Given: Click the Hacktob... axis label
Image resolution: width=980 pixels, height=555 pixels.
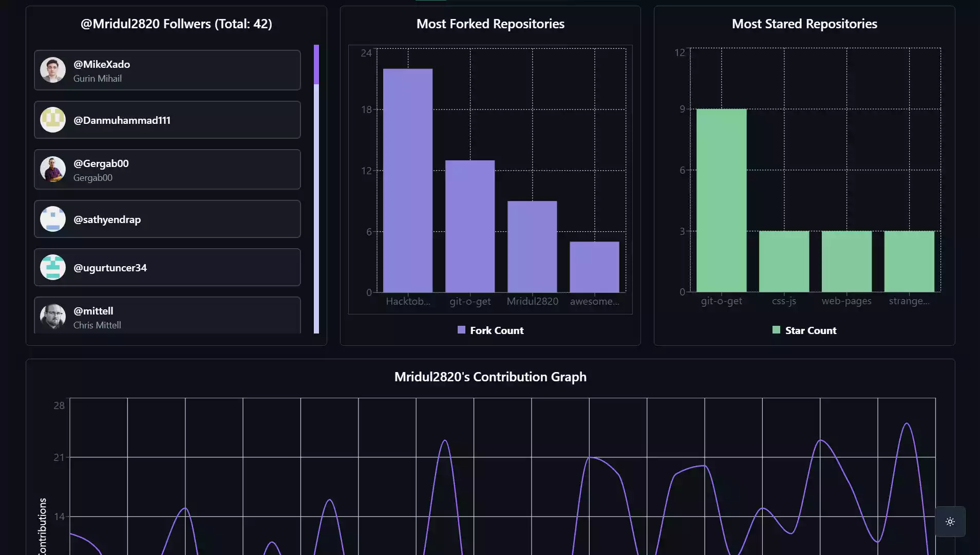Looking at the screenshot, I should click(x=408, y=301).
